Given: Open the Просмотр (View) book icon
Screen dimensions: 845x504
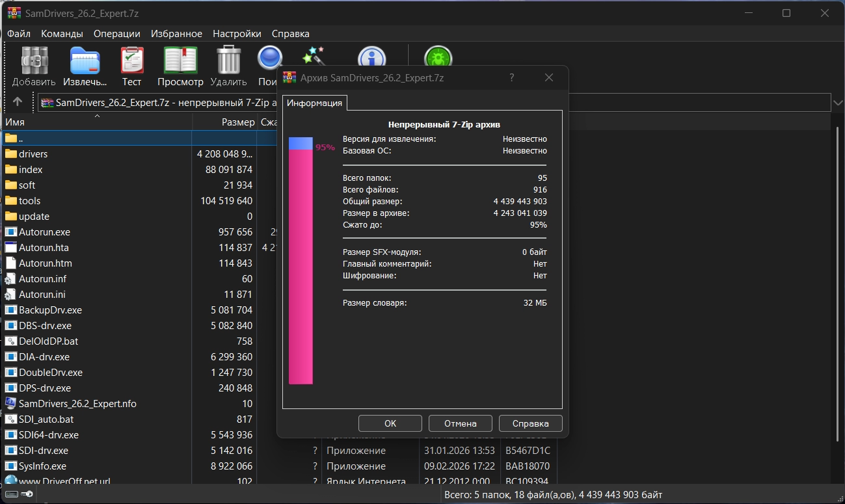Looking at the screenshot, I should tap(180, 62).
